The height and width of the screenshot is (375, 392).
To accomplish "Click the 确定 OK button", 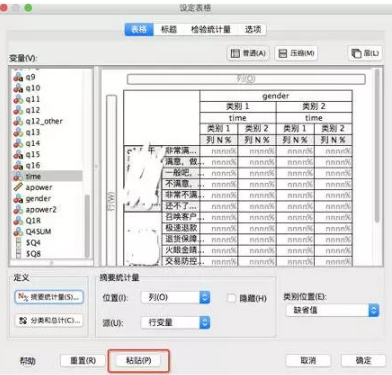I will [x=363, y=360].
